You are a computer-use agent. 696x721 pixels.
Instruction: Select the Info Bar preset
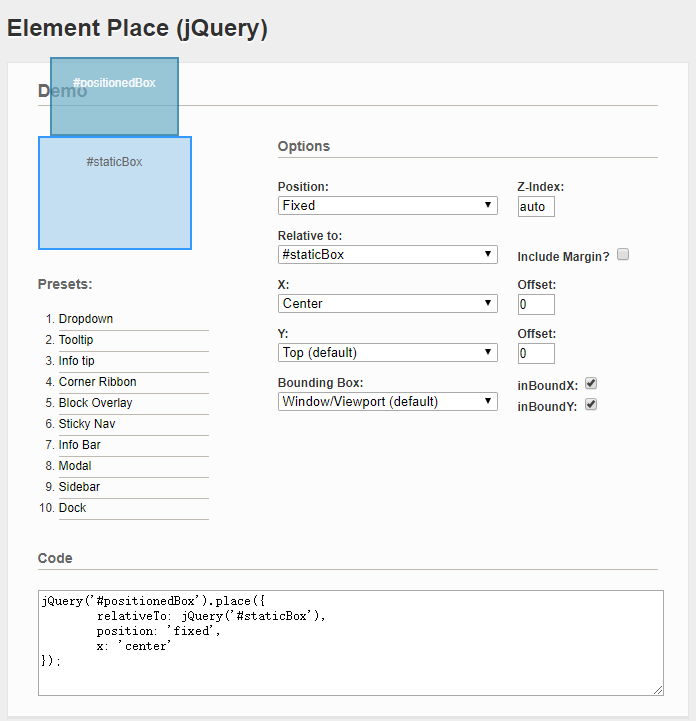[80, 445]
